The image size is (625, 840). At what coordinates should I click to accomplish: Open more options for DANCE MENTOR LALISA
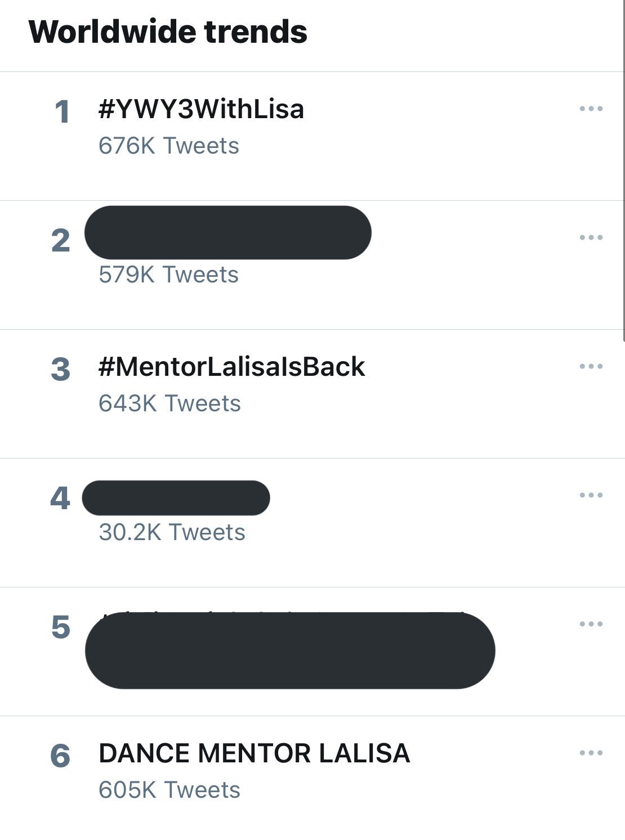(591, 753)
